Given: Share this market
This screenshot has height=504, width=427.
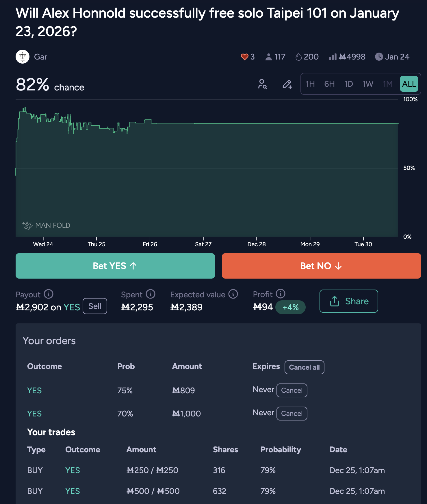Looking at the screenshot, I should tap(349, 301).
